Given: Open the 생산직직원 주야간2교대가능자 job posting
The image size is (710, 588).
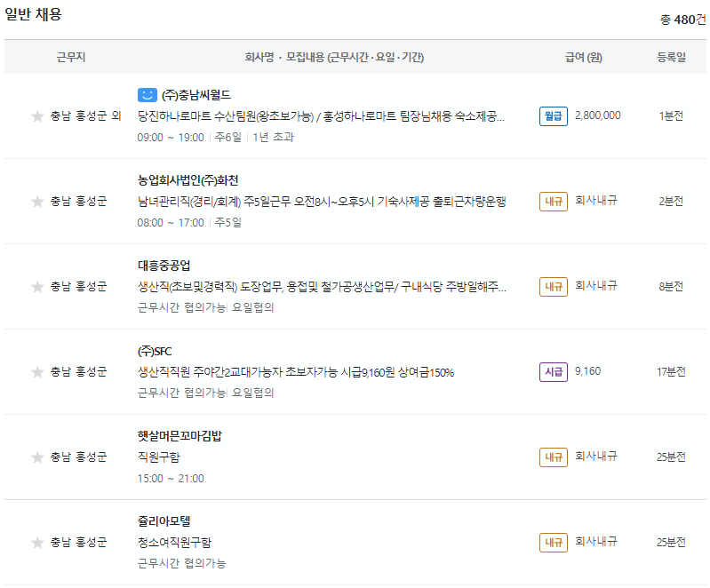Looking at the screenshot, I should 296,372.
